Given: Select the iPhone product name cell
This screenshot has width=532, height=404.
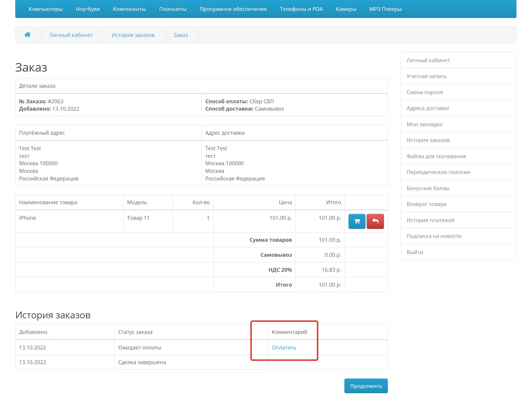Looking at the screenshot, I should point(69,221).
